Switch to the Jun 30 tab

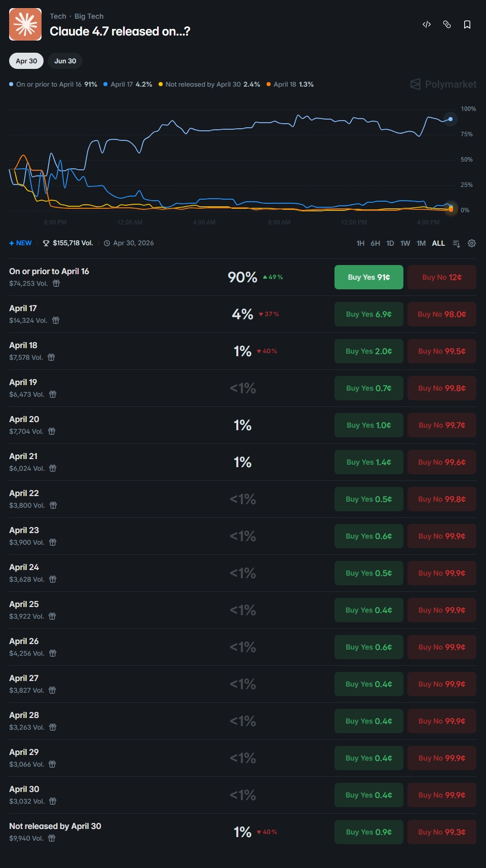[x=65, y=61]
